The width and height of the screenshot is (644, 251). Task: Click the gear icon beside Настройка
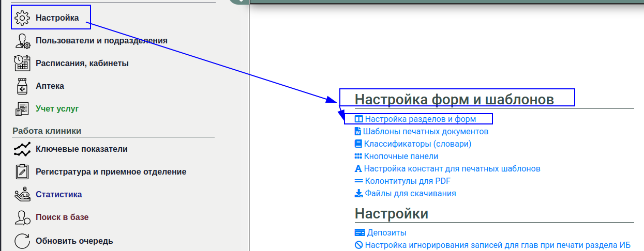22,18
